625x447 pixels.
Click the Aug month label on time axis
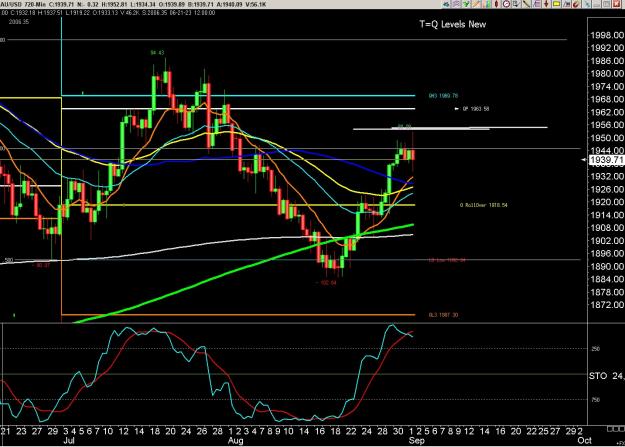tap(235, 441)
